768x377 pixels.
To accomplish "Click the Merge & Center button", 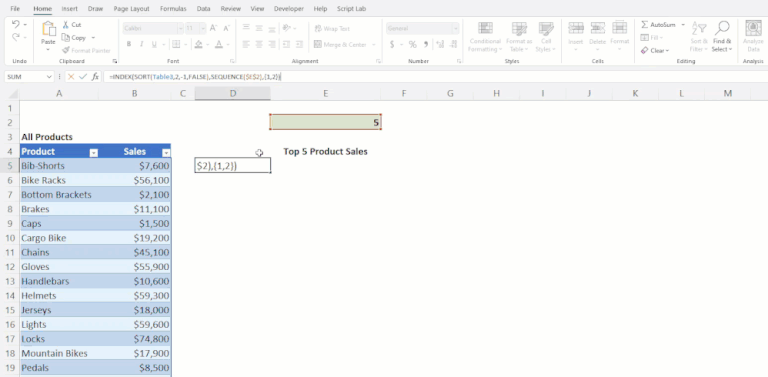I will pos(344,45).
